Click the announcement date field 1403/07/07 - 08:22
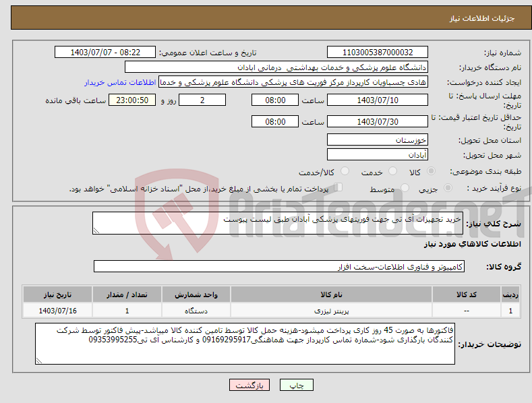This screenshot has height=403, width=532. coord(105,53)
